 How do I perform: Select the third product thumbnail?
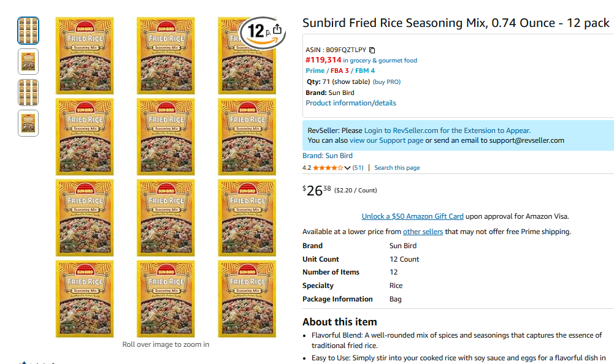[x=28, y=92]
